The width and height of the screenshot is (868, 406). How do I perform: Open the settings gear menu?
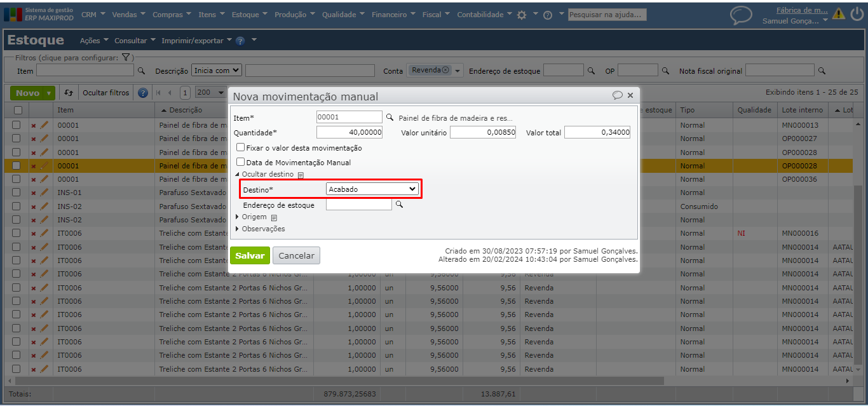tap(522, 15)
